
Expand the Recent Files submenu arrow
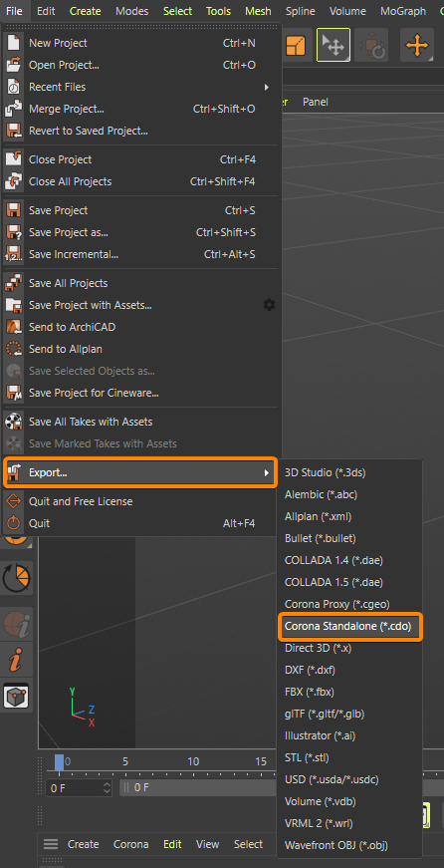tap(267, 87)
